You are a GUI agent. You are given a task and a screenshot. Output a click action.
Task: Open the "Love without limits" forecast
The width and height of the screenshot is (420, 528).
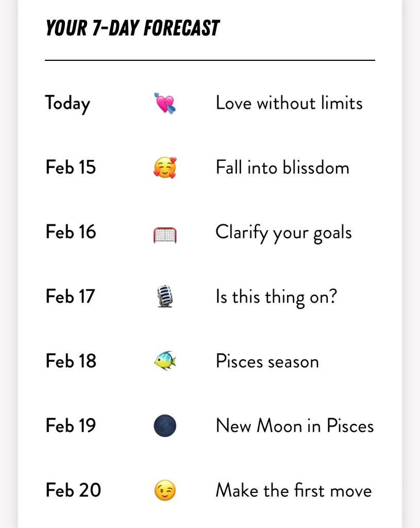click(289, 103)
